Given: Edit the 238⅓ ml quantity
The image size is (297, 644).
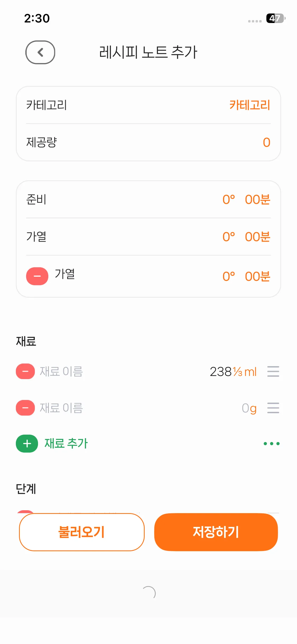Looking at the screenshot, I should coord(233,372).
